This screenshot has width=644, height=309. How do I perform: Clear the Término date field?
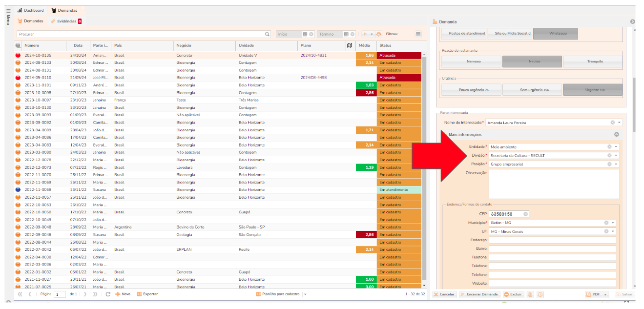click(x=352, y=34)
